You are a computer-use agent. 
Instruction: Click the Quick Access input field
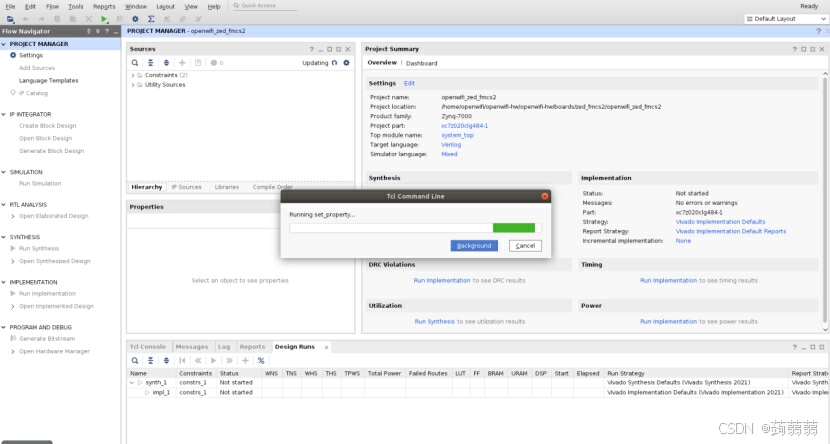[264, 6]
